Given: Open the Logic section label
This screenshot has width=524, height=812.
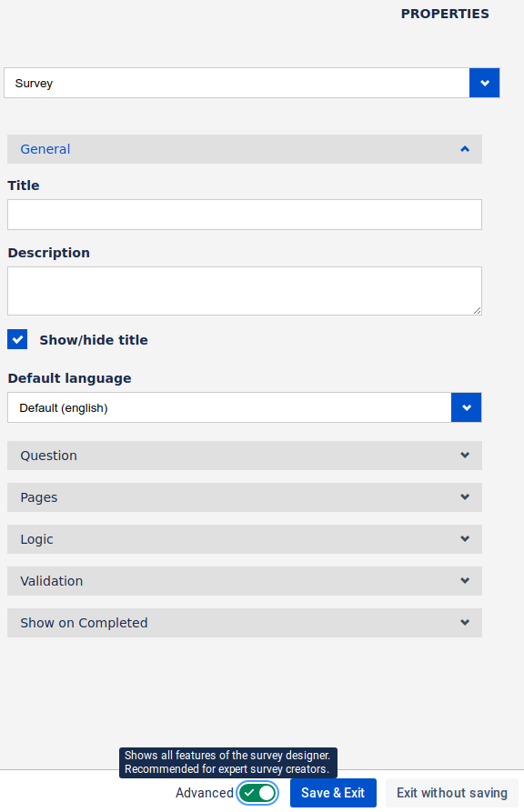Looking at the screenshot, I should coord(36,539).
